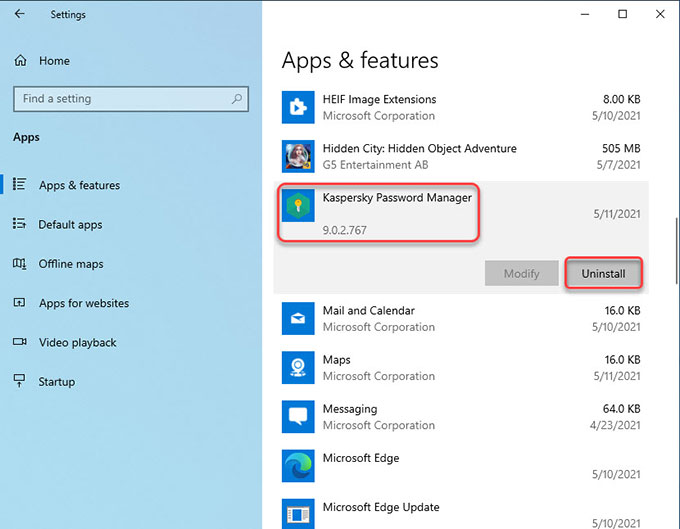Select the Apps for websites icon

(x=20, y=302)
